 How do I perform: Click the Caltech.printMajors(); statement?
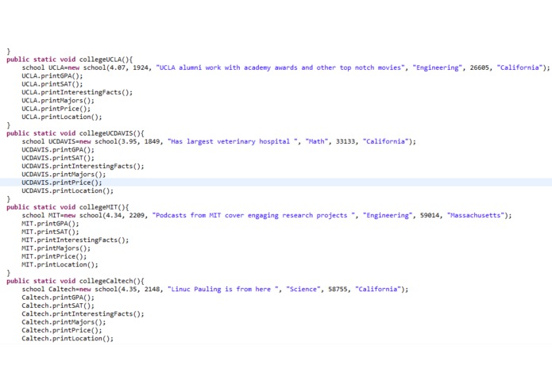64,322
